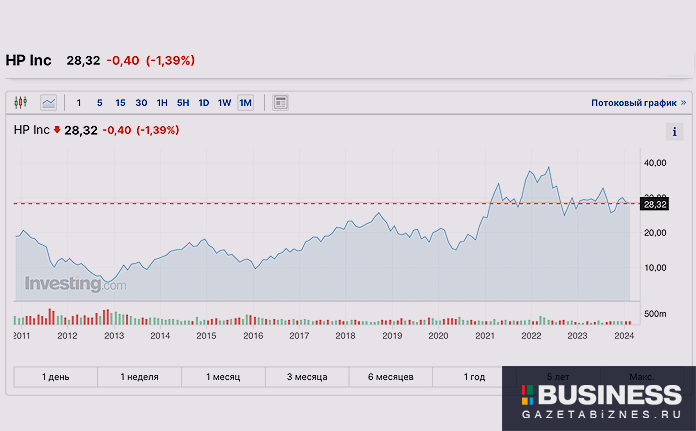The width and height of the screenshot is (696, 431).
Task: Set interval to 1 minute
Action: [79, 102]
